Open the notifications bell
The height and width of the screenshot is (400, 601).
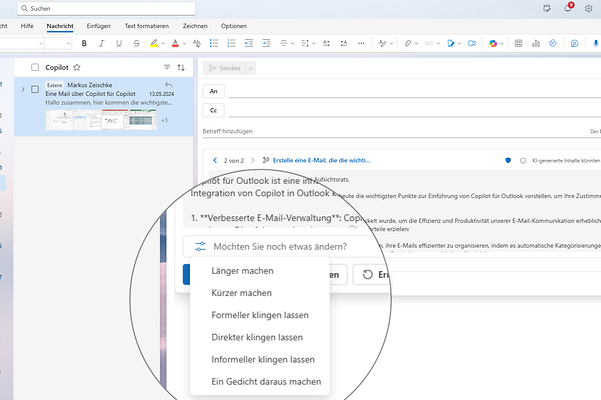pyautogui.click(x=568, y=8)
